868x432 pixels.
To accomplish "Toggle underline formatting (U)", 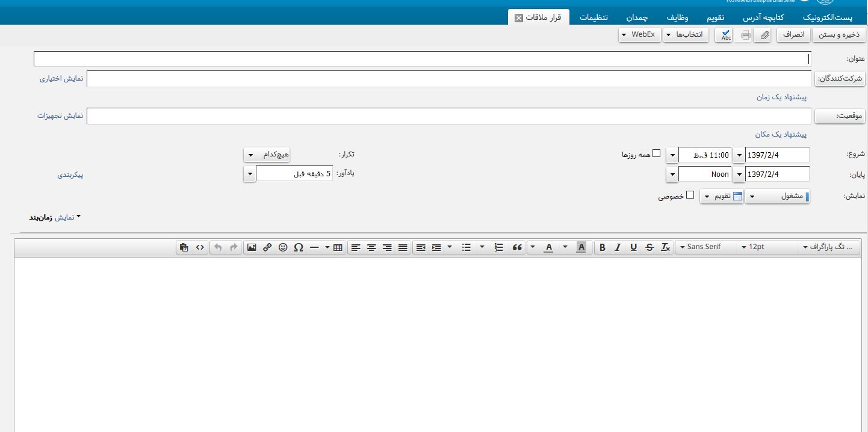I will 633,247.
